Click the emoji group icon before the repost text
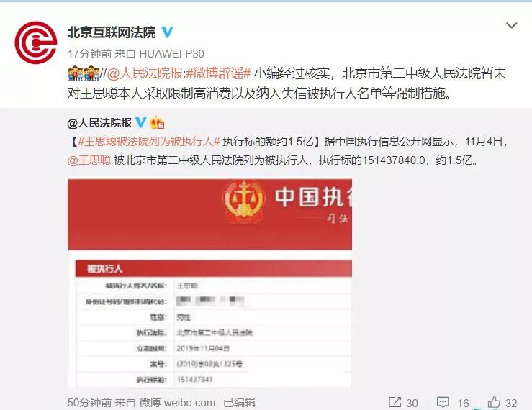532x410 pixels. click(84, 73)
